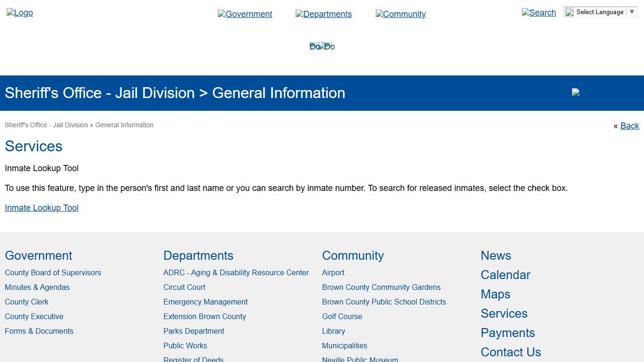Click the image icon in the blue banner
The width and height of the screenshot is (644, 362).
(575, 92)
